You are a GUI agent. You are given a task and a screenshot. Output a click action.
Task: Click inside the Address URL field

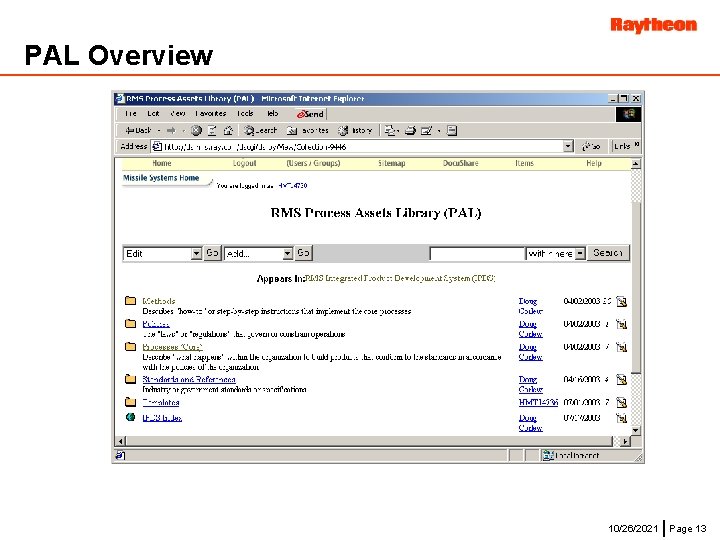358,146
